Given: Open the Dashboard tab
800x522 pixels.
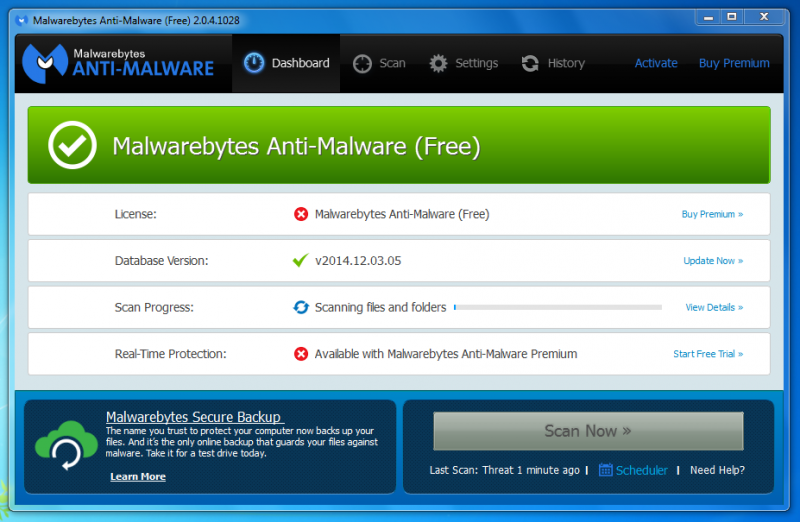Looking at the screenshot, I should pos(286,63).
